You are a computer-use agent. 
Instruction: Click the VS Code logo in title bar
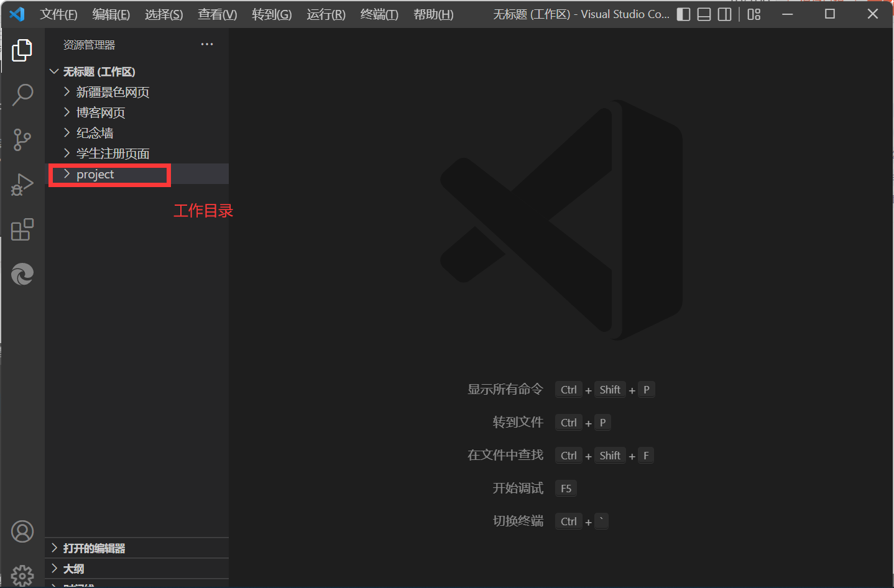coord(17,14)
